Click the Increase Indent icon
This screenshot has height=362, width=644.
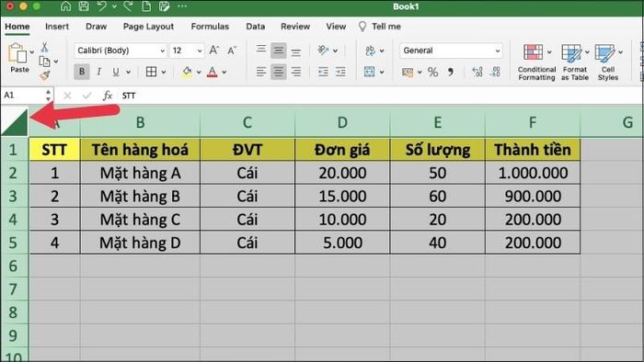[340, 73]
